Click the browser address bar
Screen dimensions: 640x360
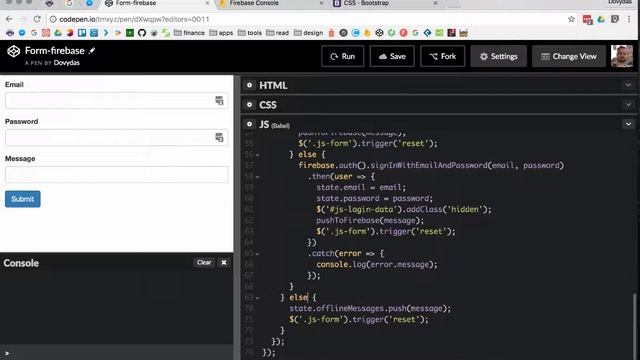[306, 19]
